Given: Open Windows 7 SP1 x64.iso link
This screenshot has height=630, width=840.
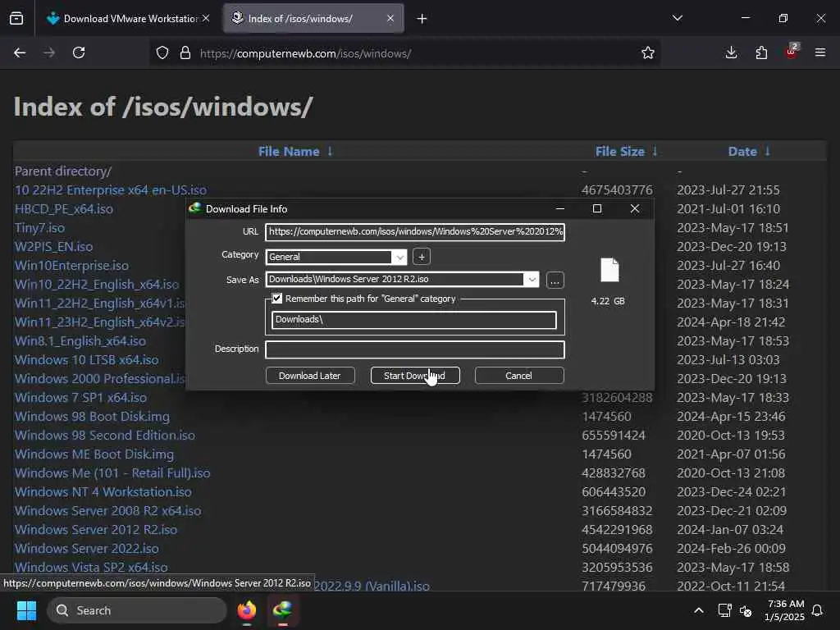Looking at the screenshot, I should point(81,398).
